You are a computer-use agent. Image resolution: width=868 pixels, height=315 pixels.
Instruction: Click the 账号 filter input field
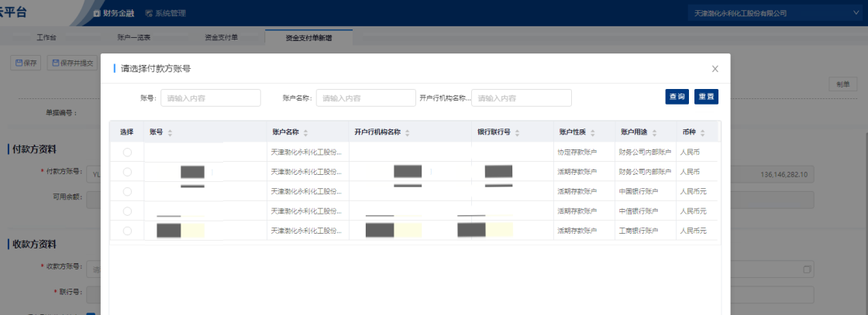(x=210, y=98)
